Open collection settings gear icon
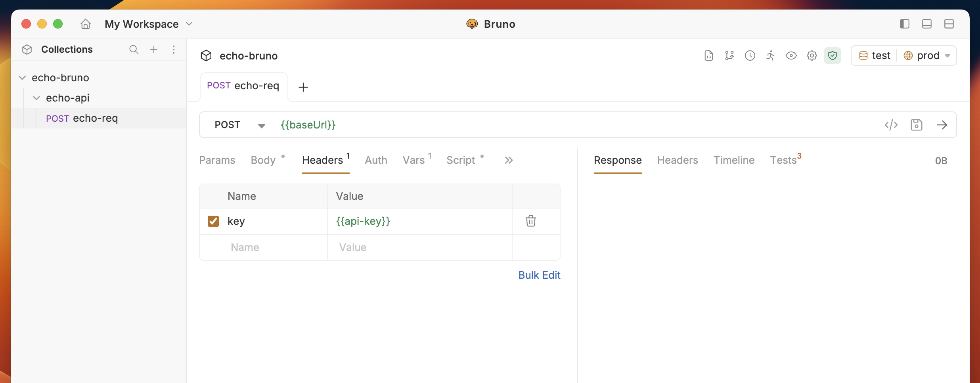 pos(812,56)
